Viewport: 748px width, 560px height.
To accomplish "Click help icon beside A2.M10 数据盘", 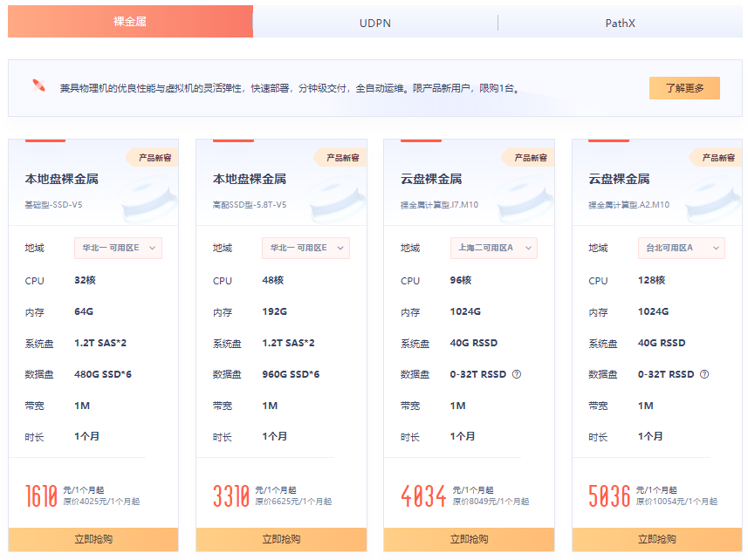I will [704, 374].
